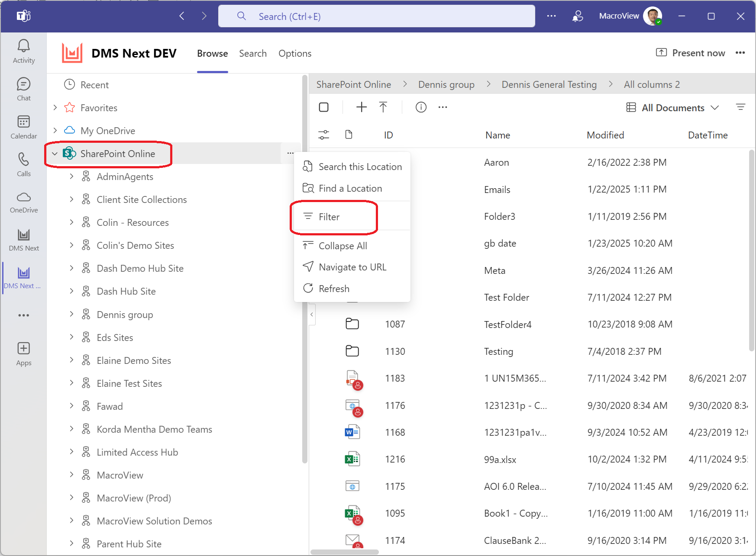Image resolution: width=756 pixels, height=556 pixels.
Task: Open toolbar more actions ellipsis
Action: (x=443, y=107)
